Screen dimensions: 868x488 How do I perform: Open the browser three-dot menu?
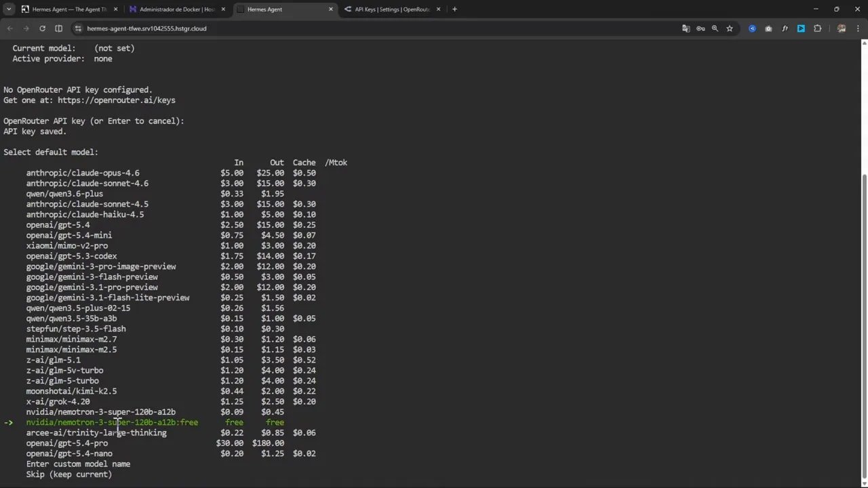pos(858,28)
